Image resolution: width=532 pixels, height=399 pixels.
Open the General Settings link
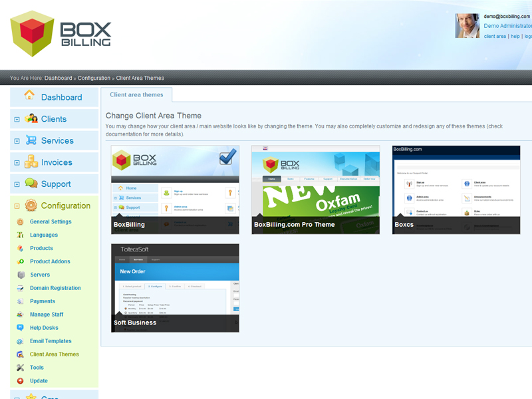pos(51,221)
